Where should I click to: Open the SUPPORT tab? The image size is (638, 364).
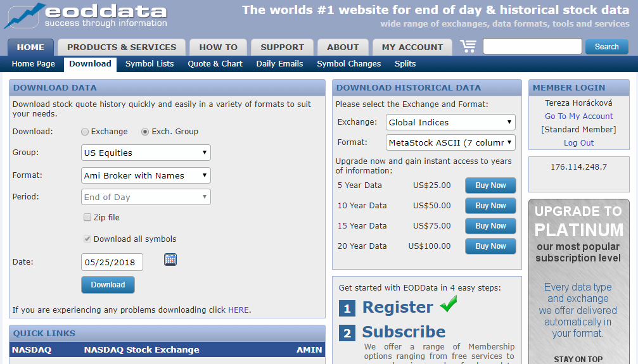pyautogui.click(x=282, y=47)
